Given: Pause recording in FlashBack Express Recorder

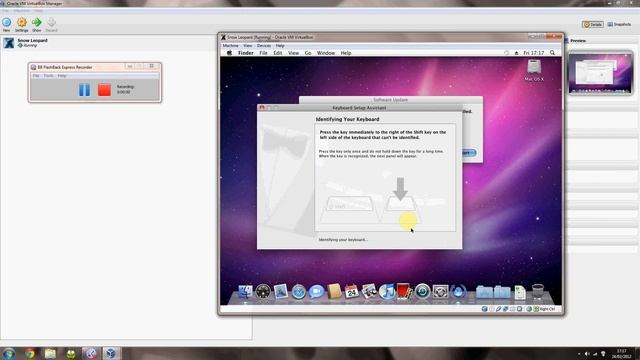Looking at the screenshot, I should (84, 89).
